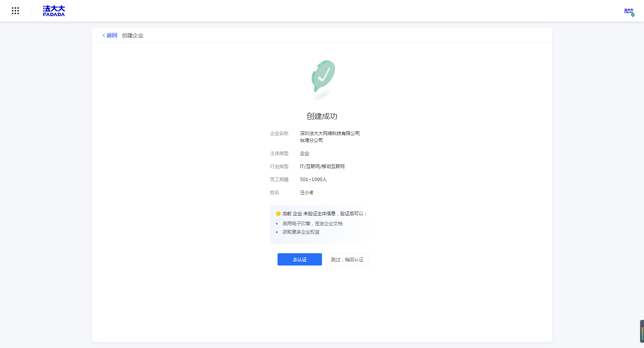This screenshot has height=348, width=644.
Task: Click the yellow warning info icon
Action: coord(278,214)
